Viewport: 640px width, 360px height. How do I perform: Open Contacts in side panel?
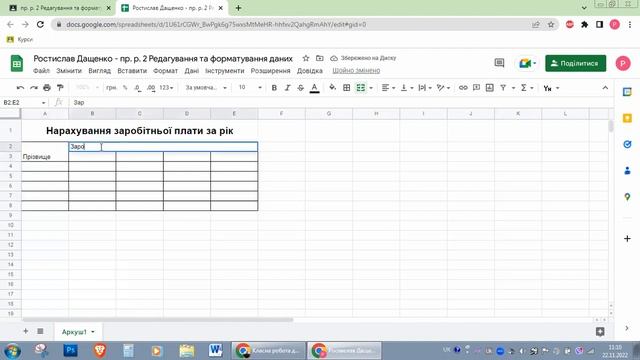click(x=627, y=171)
